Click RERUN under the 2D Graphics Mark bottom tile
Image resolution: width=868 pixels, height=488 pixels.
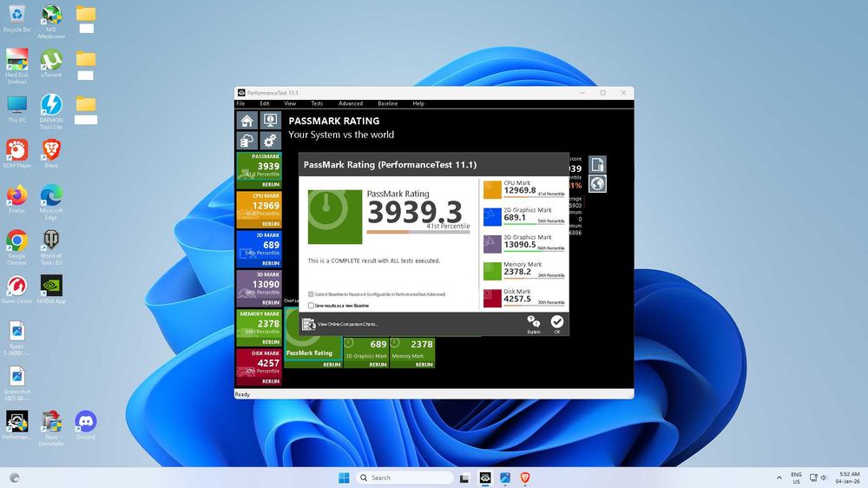tap(378, 365)
